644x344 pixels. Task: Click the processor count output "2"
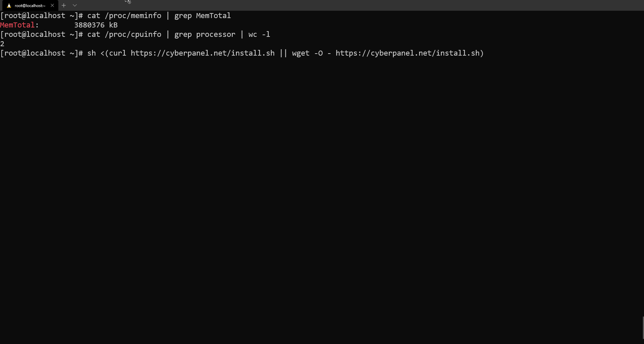[2, 44]
